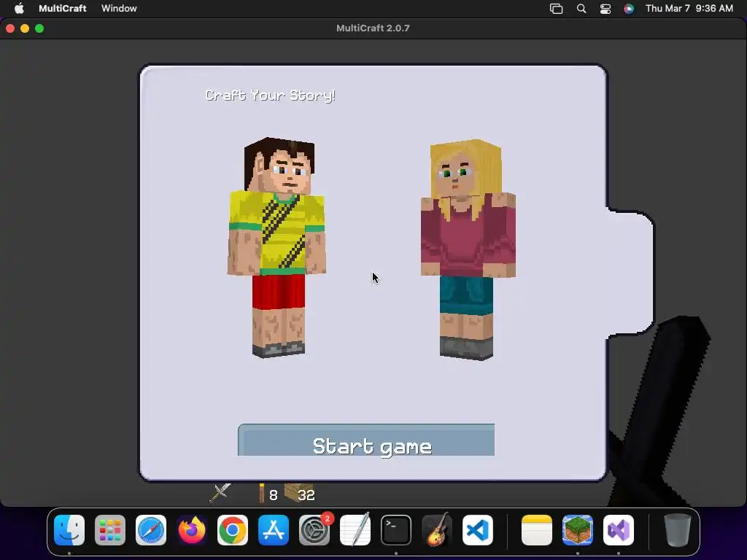
Task: Open the MultiCraft application menu
Action: point(63,8)
